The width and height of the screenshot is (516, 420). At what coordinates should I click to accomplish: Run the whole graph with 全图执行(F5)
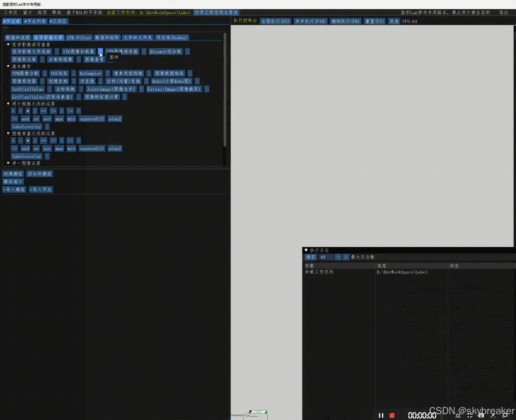[276, 21]
